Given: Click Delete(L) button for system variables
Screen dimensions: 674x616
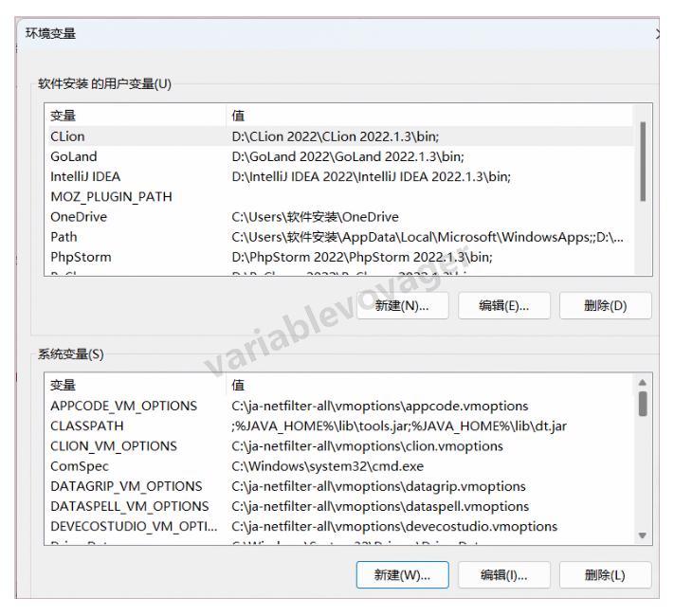Looking at the screenshot, I should 605,574.
